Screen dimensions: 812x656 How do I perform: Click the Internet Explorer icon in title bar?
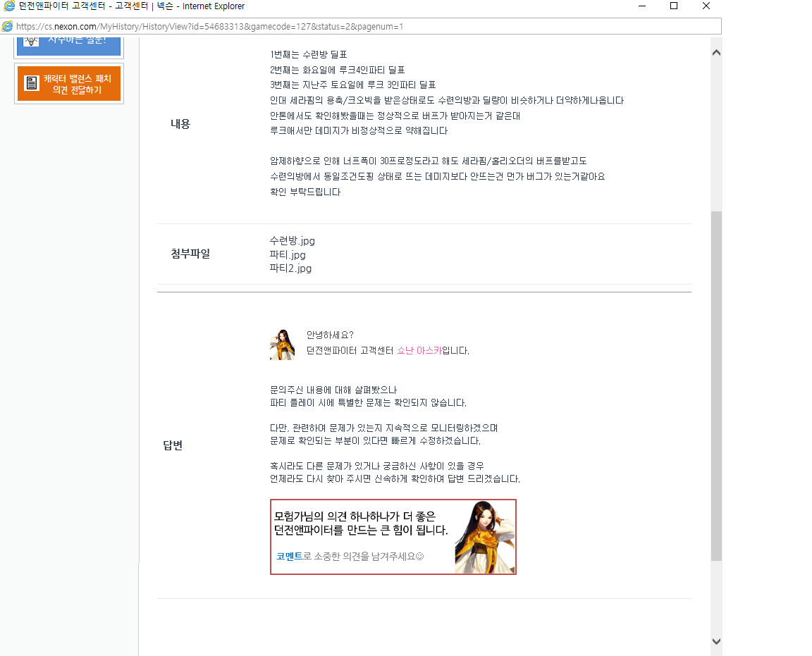8,6
